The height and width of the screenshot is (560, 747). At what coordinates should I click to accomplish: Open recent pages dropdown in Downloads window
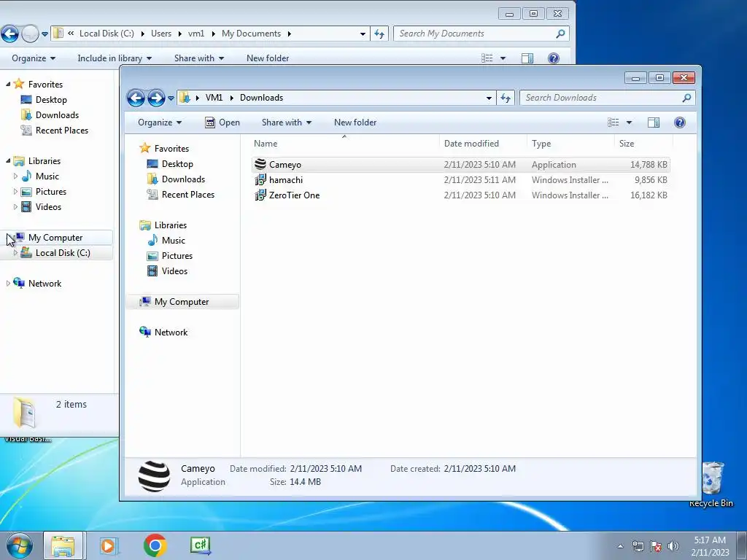(x=171, y=98)
